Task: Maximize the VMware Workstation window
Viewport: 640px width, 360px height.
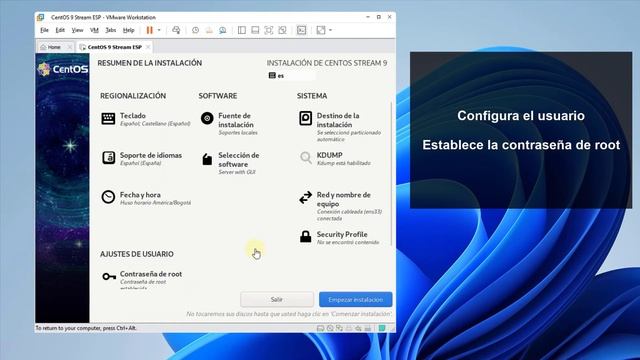Action: [379, 17]
